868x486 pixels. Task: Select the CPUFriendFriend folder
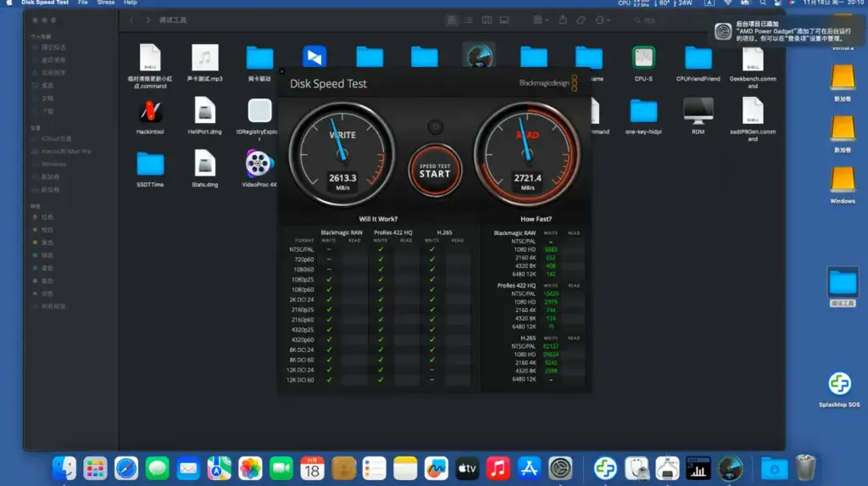pos(698,63)
